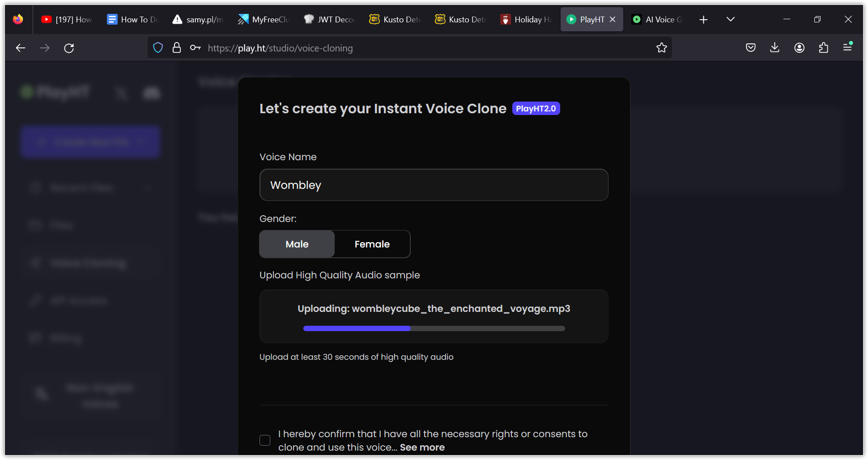Click the browser reload page icon

coord(69,48)
